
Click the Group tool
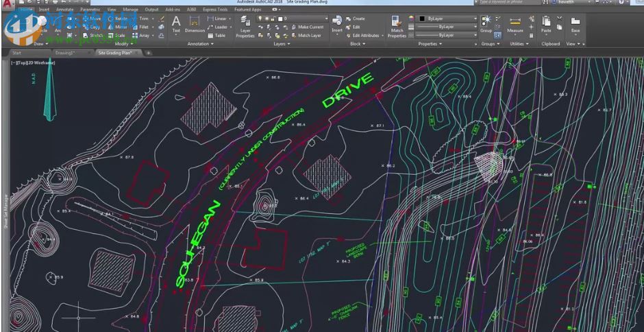click(486, 24)
